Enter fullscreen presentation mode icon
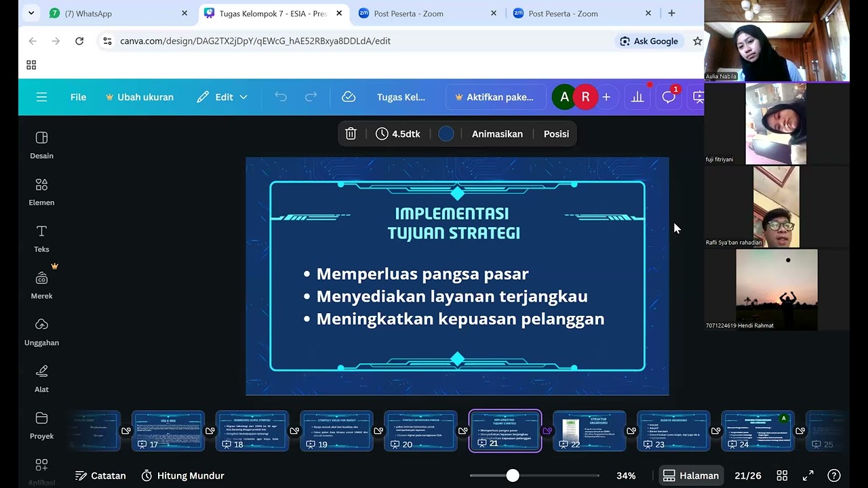The height and width of the screenshot is (488, 868). pos(808,476)
